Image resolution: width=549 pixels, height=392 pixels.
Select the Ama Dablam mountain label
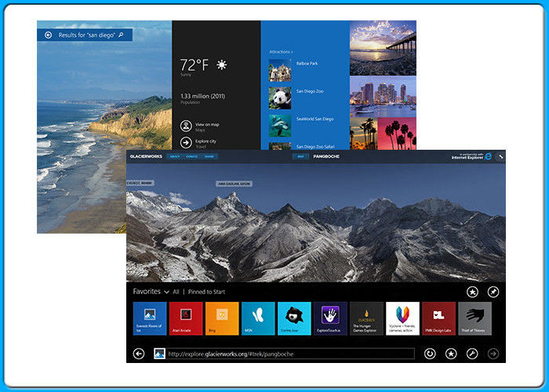click(x=234, y=183)
